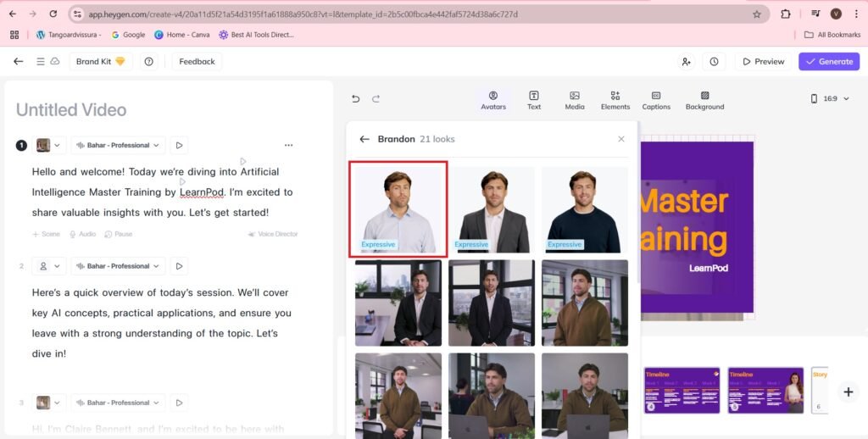Select Story slide thumbnail 6
This screenshot has height=439, width=868.
820,391
